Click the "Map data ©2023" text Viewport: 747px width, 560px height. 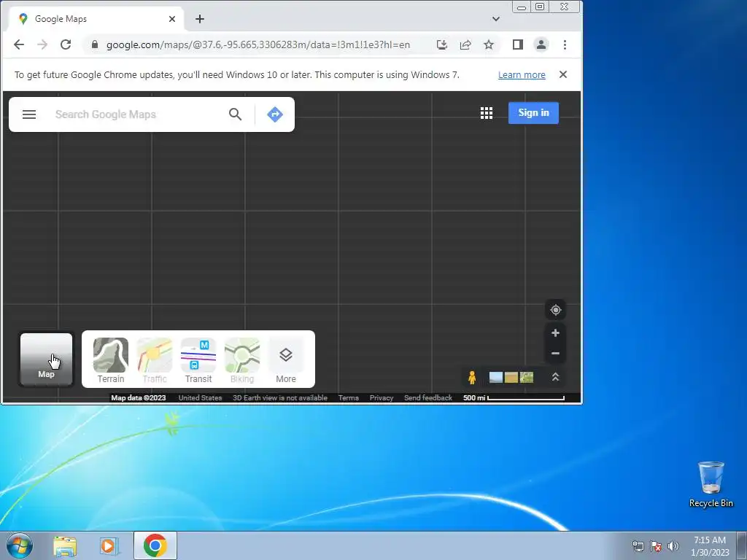click(x=138, y=397)
